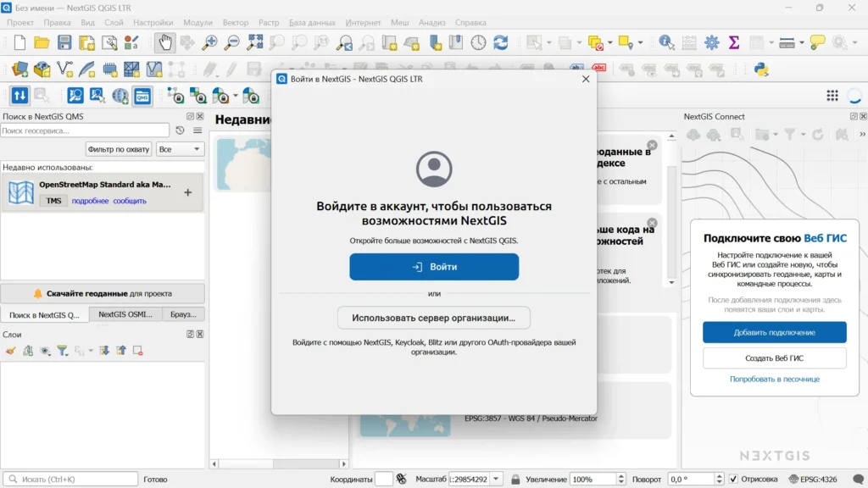Expand the select by location dropdown arrow

point(641,42)
